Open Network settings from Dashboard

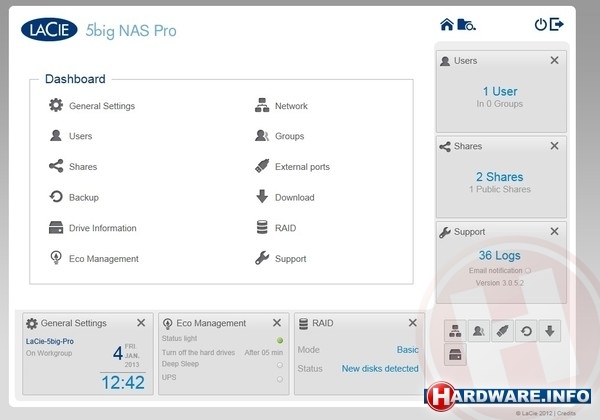pyautogui.click(x=282, y=105)
